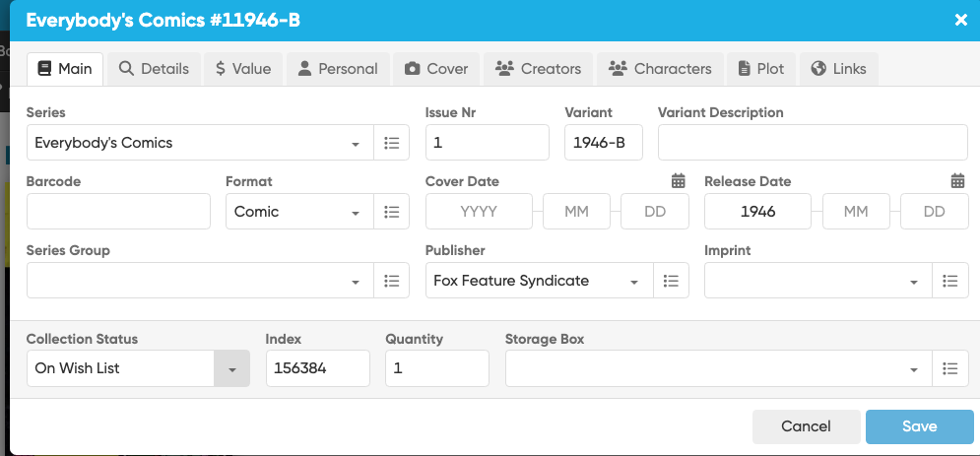Screen dimensions: 980x456
Task: Open the Imprint pick list icon
Action: (x=949, y=281)
